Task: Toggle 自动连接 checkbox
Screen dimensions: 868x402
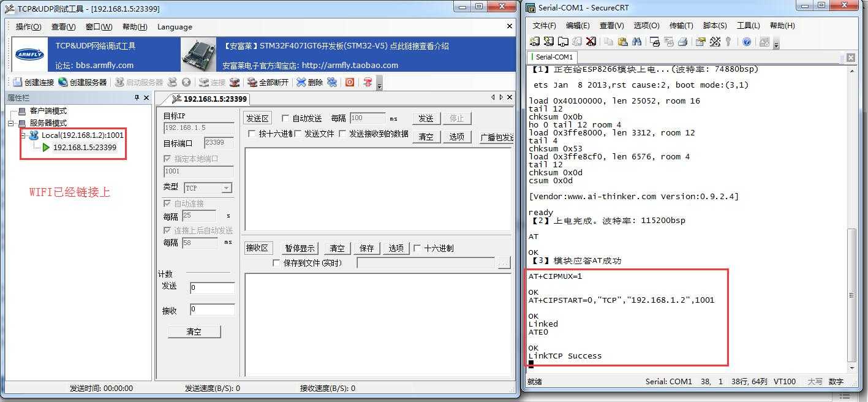Action: (167, 203)
